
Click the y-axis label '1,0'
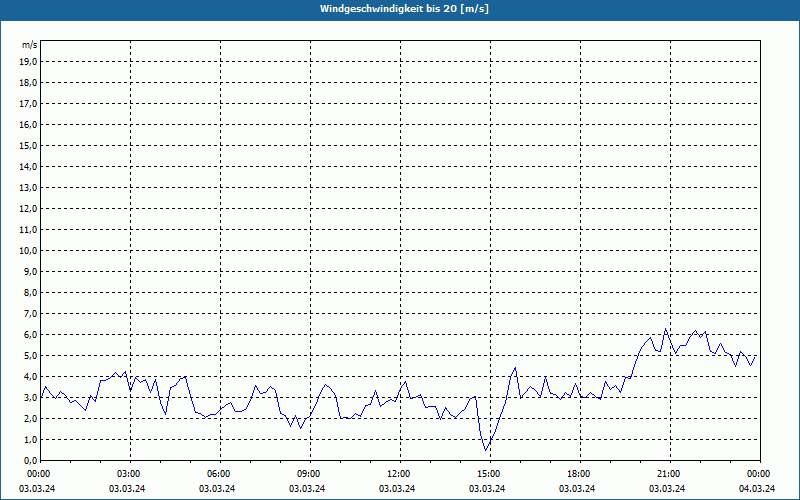point(31,440)
